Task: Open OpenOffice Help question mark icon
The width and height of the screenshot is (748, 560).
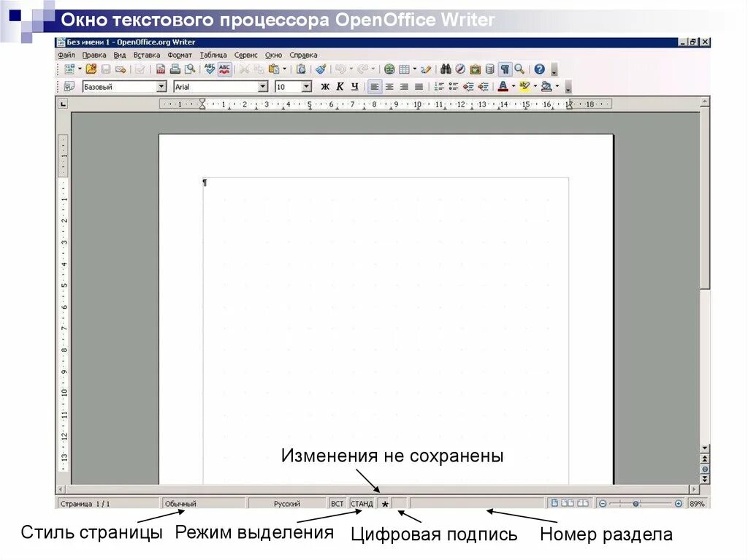Action: pyautogui.click(x=540, y=69)
